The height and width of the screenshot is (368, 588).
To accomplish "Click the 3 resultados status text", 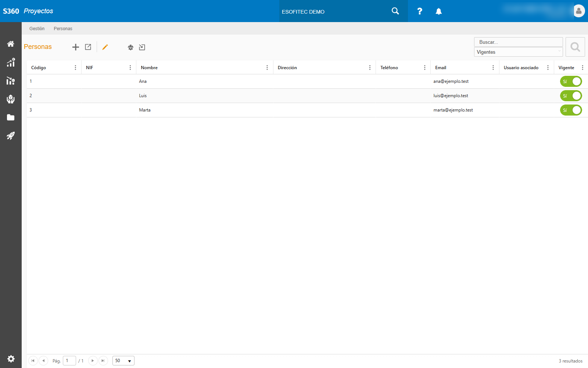I will 570,361.
